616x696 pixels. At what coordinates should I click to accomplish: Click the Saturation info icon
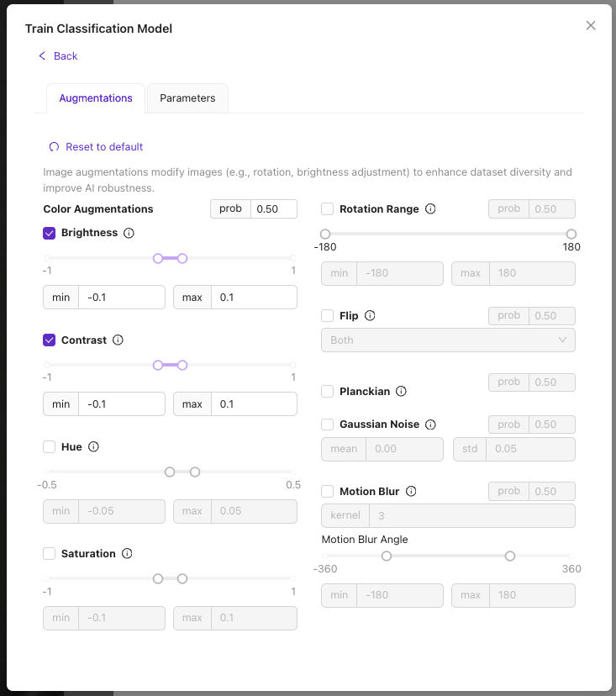pyautogui.click(x=127, y=553)
